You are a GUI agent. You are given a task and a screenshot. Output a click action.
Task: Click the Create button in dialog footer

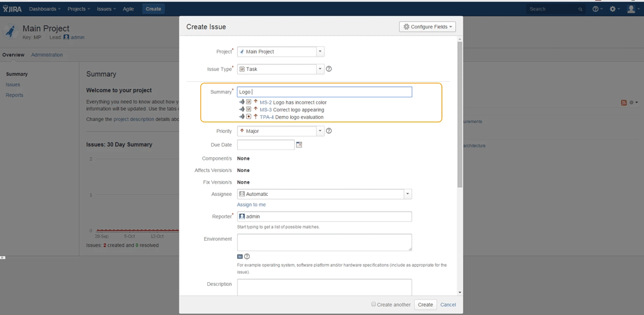425,305
